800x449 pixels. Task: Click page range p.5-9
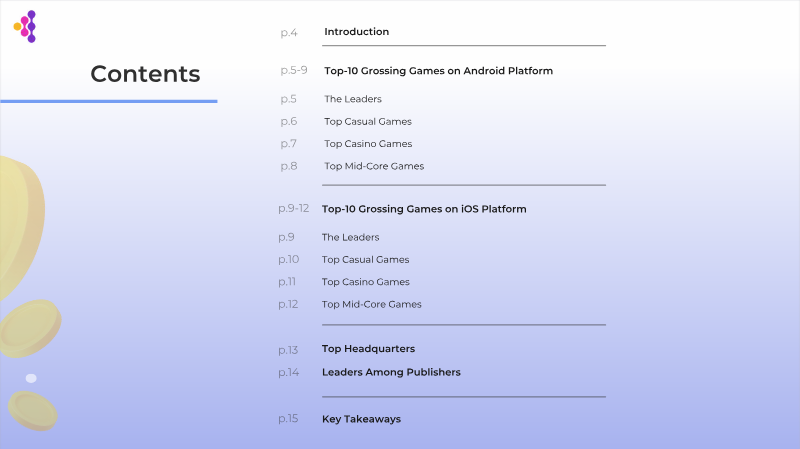(x=294, y=71)
